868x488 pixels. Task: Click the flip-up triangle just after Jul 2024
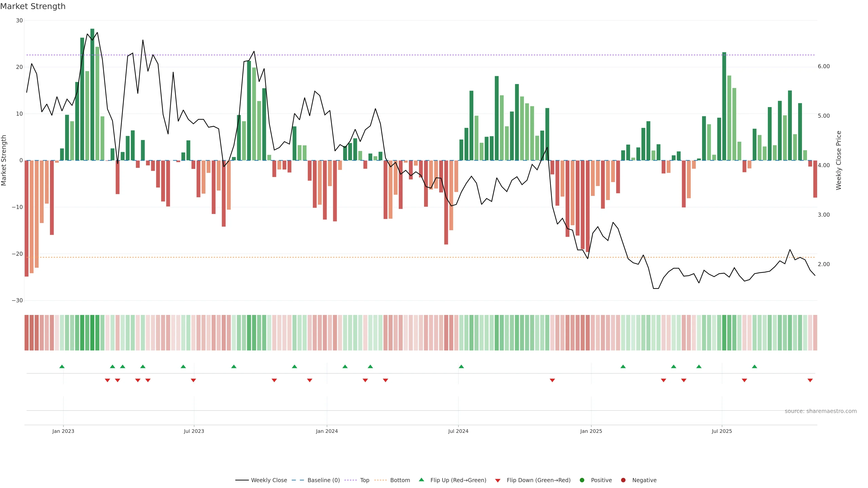point(461,366)
